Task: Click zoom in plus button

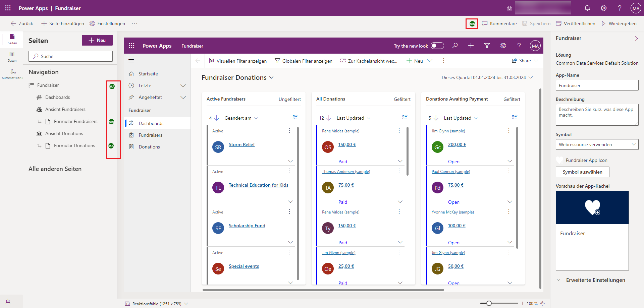Action: (x=522, y=303)
